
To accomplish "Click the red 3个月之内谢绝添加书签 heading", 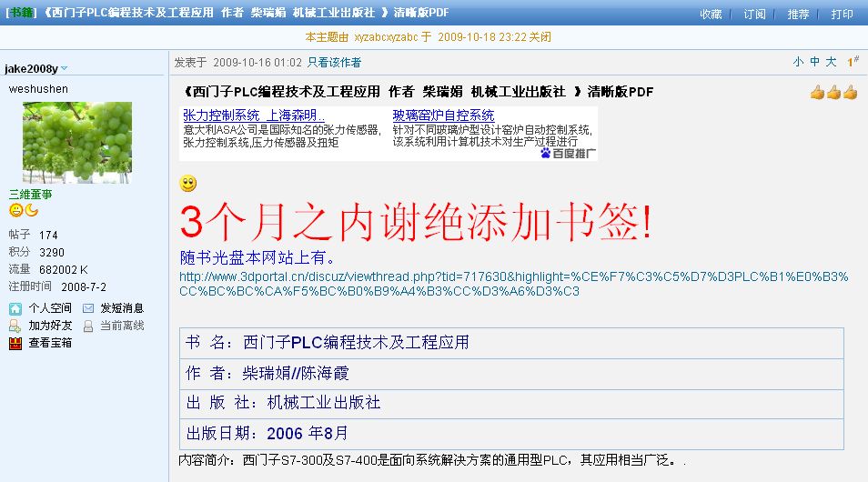I will pos(417,222).
